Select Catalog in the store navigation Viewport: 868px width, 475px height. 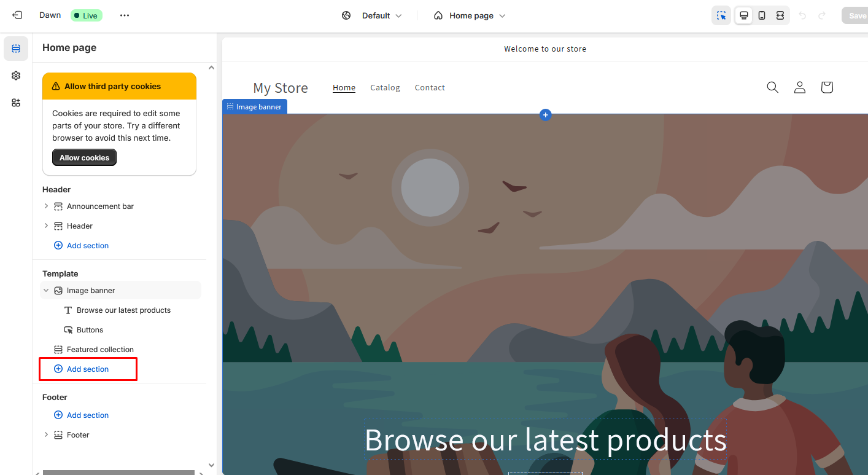tap(385, 88)
